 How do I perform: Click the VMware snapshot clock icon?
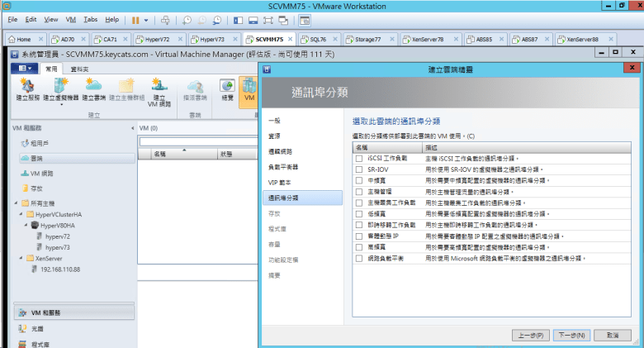pos(187,19)
